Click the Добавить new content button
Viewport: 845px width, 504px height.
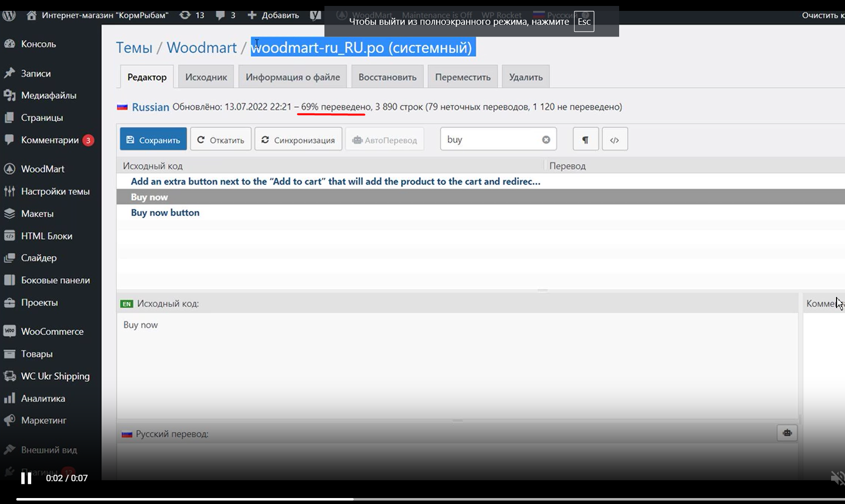pos(273,15)
